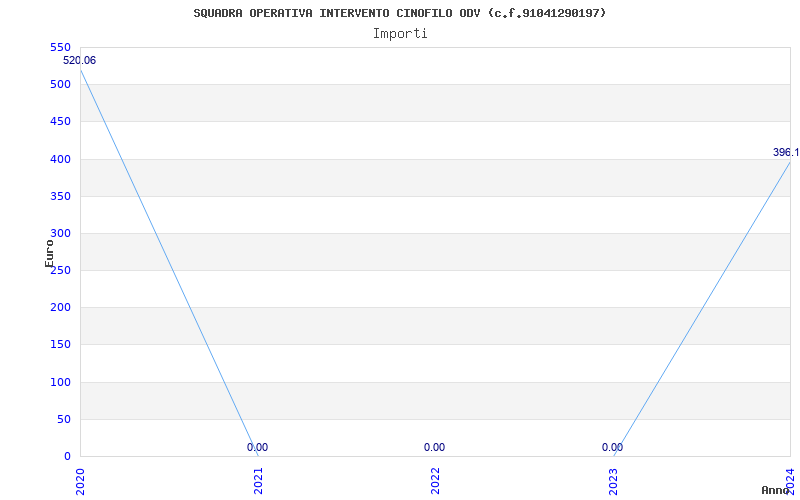Viewport: 800px width, 500px height.
Task: Click the 100 y-axis tick label
Action: [60, 382]
